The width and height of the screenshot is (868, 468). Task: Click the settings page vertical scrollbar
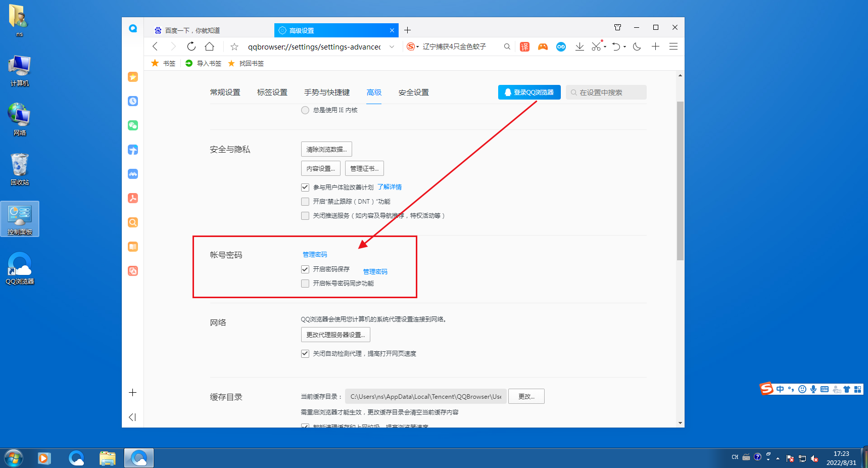(680, 181)
